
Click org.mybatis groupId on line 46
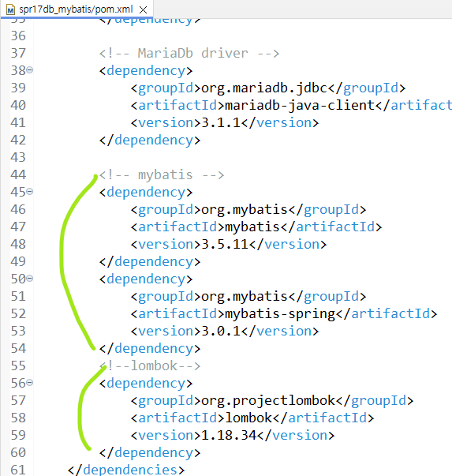[245, 209]
